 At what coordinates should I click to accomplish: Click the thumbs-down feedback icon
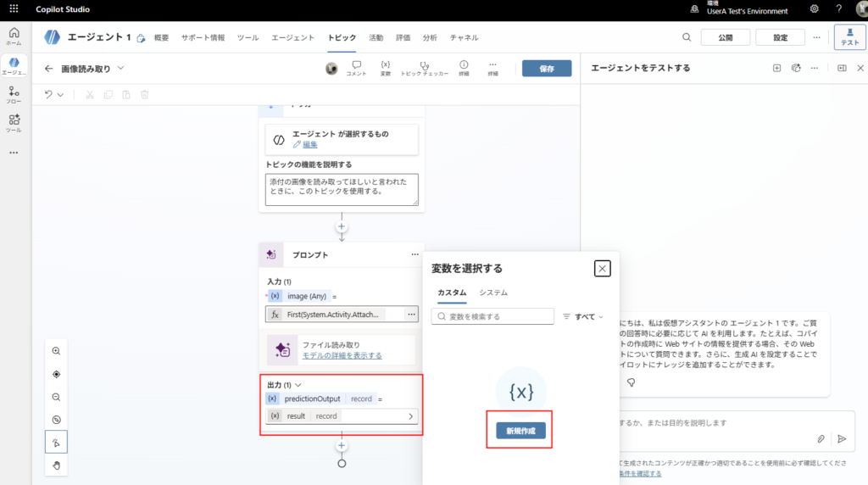[x=631, y=383]
